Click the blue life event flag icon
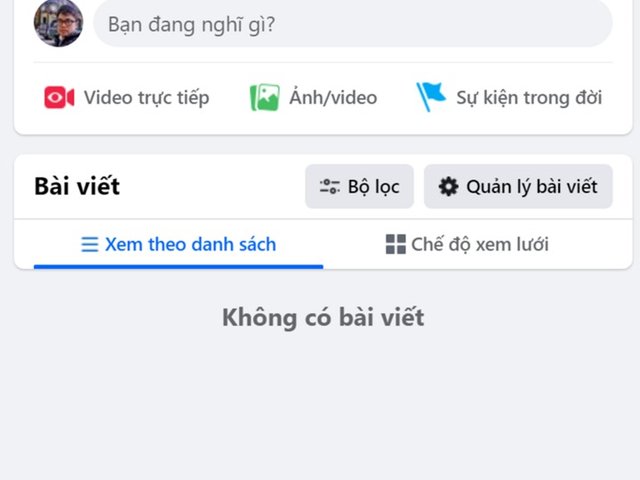Screen dimensions: 640x480 [x=431, y=97]
